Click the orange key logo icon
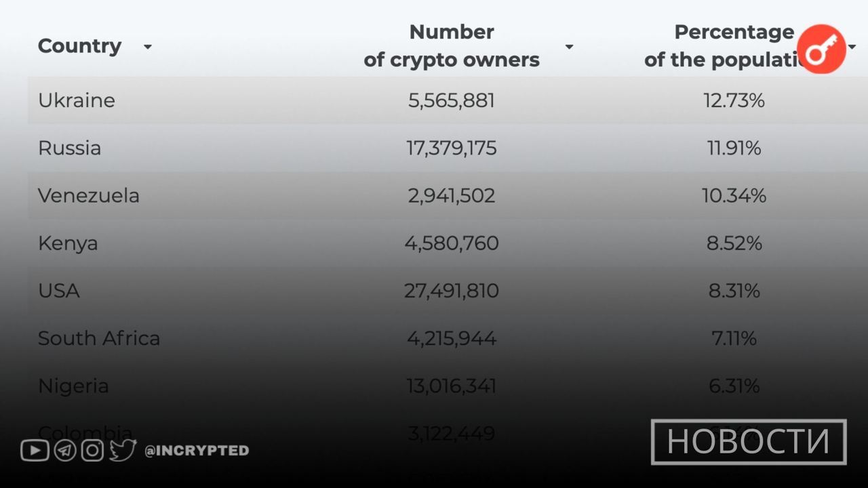 [x=821, y=49]
